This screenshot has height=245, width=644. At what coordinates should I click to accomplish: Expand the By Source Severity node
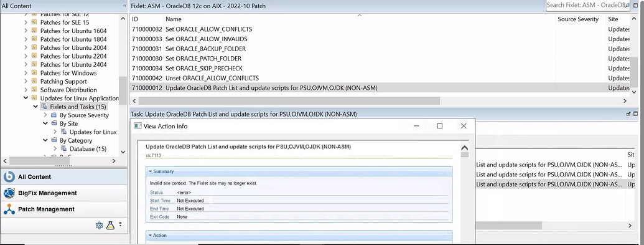pyautogui.click(x=45, y=115)
